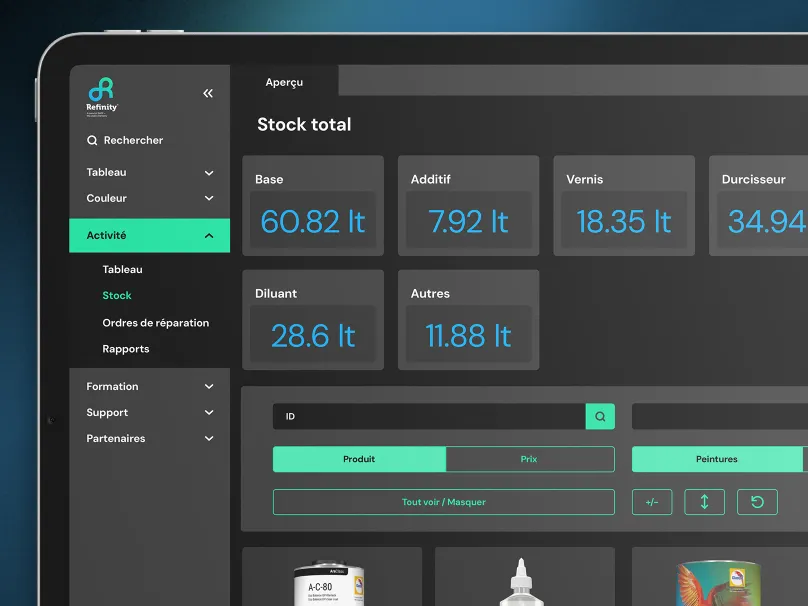Viewport: 808px width, 606px height.
Task: Open the Aperçu tab
Action: click(284, 82)
